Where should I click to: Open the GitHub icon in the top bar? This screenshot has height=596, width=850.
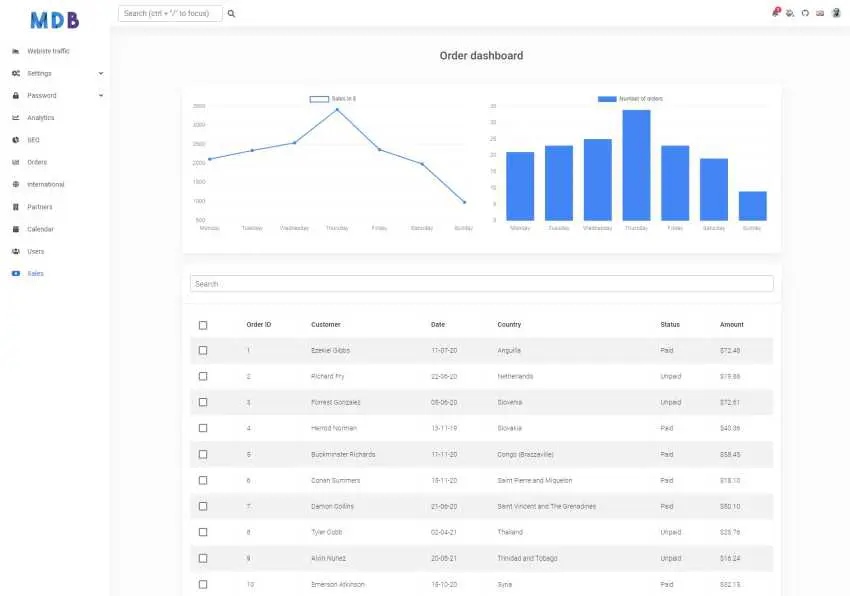pos(805,12)
